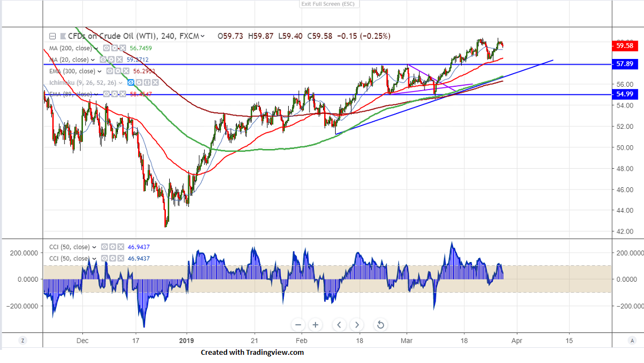
Task: Delete the MA (20, close) indicator
Action: coord(119,59)
